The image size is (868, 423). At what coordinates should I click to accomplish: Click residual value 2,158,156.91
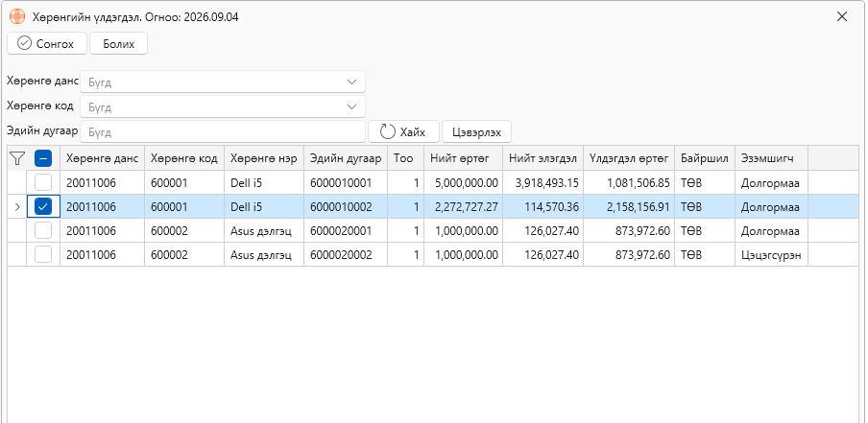pyautogui.click(x=629, y=207)
